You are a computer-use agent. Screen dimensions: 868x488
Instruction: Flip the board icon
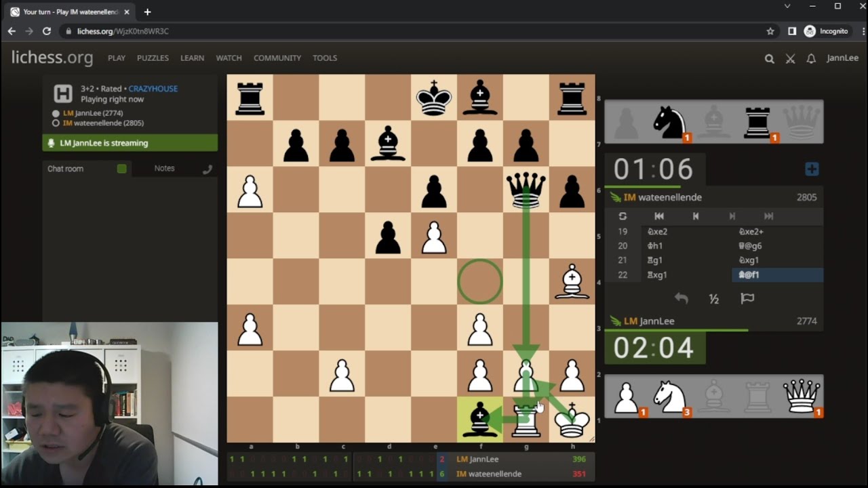(x=623, y=216)
